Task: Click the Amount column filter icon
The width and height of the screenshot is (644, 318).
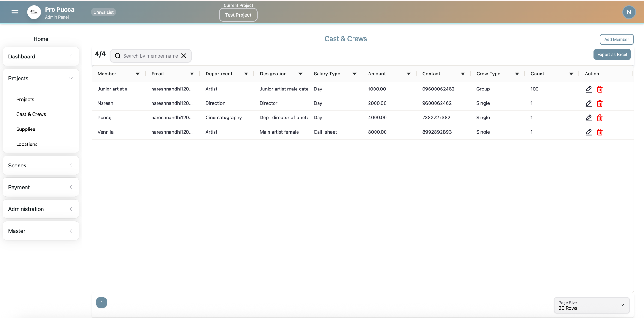Action: (408, 74)
